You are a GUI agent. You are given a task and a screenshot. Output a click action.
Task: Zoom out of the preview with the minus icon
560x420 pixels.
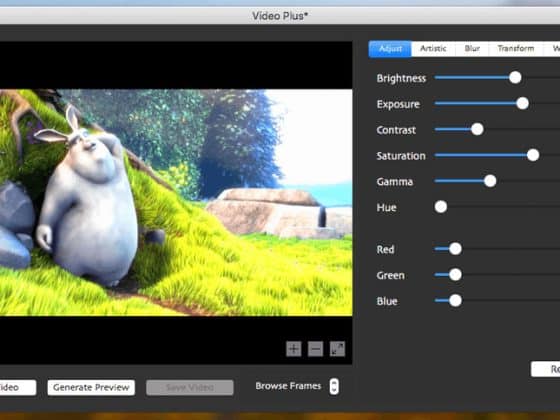315,349
